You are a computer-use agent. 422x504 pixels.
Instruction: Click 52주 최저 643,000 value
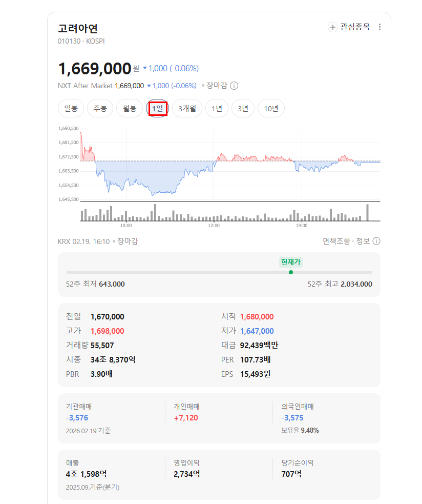(x=112, y=284)
